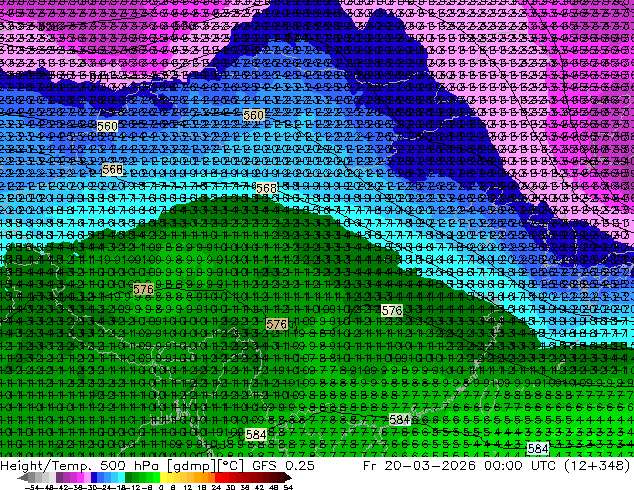Click the bright red legend swatch above 24
634x490 pixels.
pos(218,477)
